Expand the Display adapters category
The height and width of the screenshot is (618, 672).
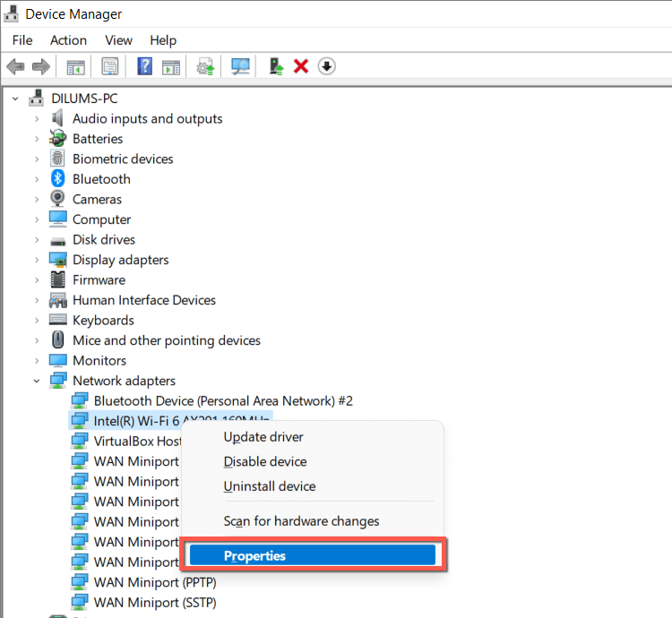click(37, 260)
